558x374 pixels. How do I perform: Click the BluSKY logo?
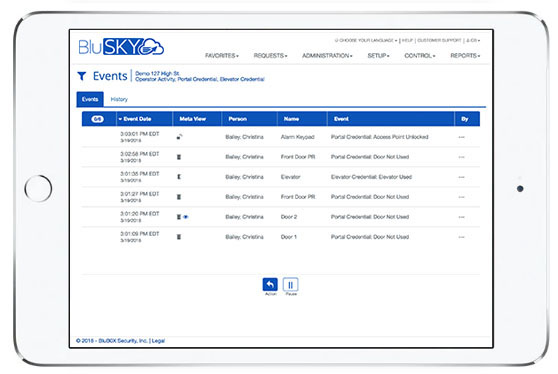[x=121, y=47]
